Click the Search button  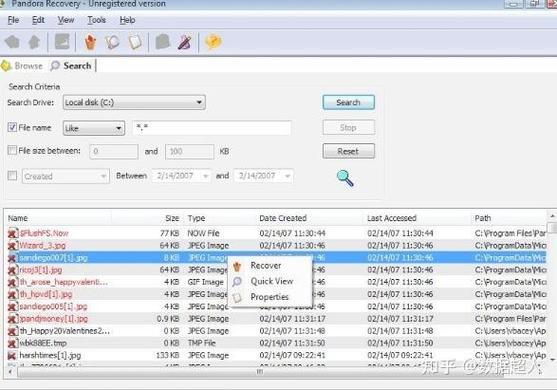348,102
